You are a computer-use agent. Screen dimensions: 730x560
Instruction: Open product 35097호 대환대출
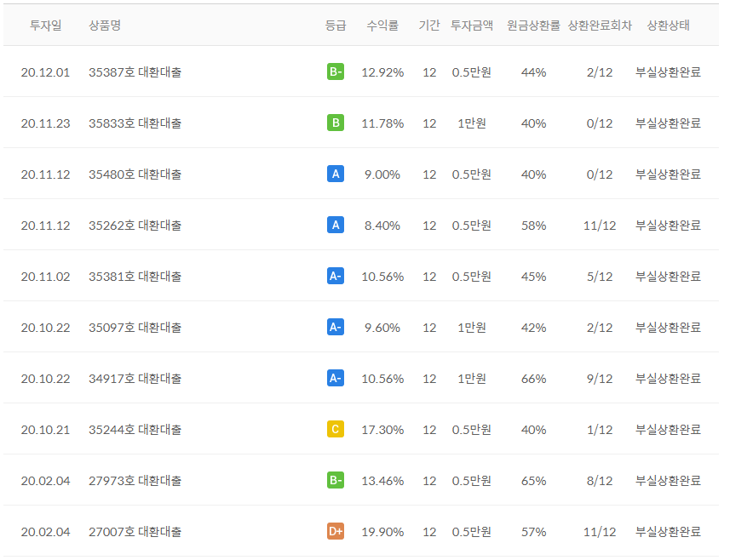(x=135, y=328)
